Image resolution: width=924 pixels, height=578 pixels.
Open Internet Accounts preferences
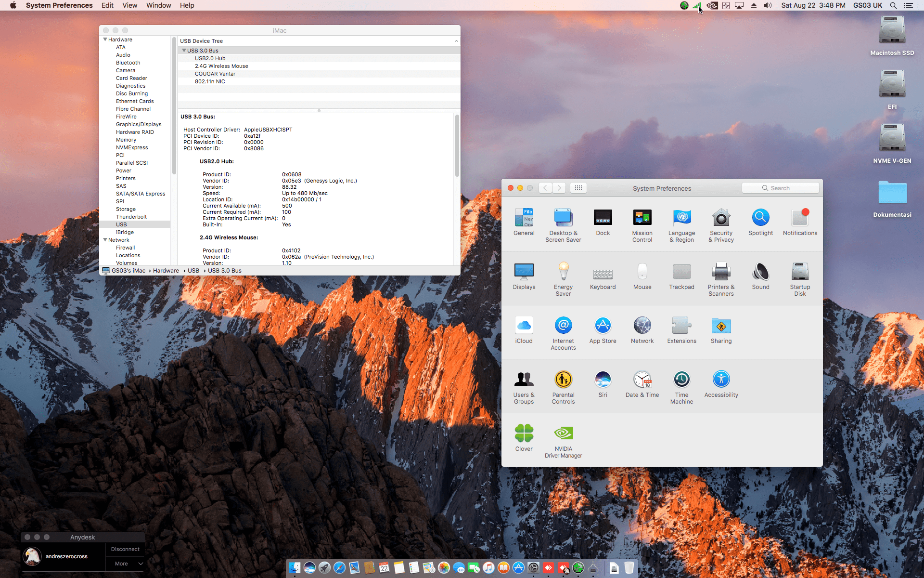pos(563,333)
